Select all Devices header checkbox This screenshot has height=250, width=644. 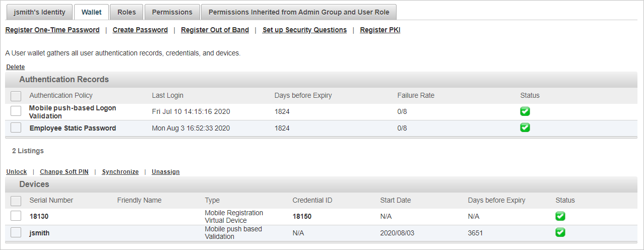coord(16,201)
